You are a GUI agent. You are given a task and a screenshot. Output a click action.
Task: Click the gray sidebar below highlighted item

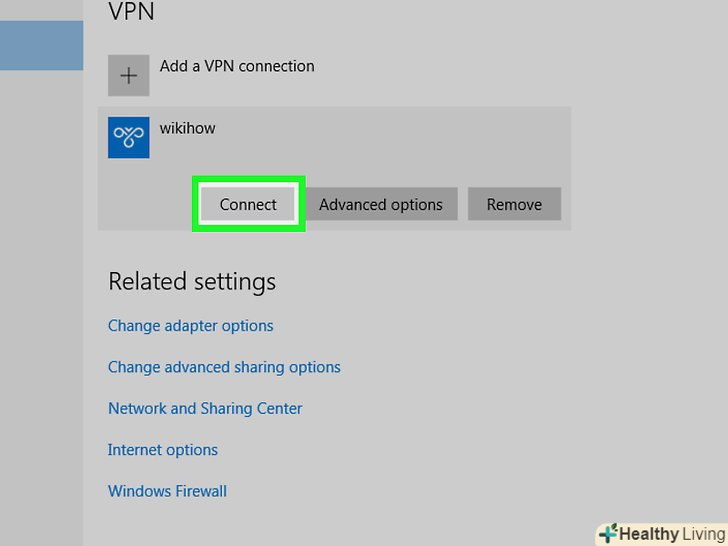point(41,300)
